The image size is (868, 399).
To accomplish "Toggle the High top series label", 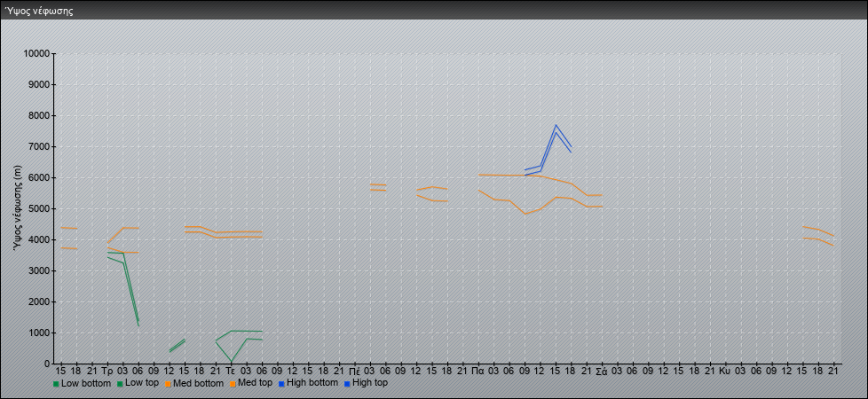I will coord(370,384).
